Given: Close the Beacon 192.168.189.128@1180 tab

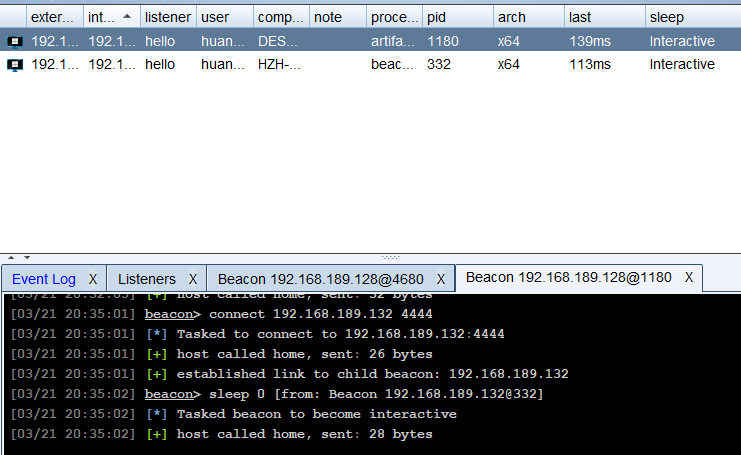Looking at the screenshot, I should [x=689, y=277].
